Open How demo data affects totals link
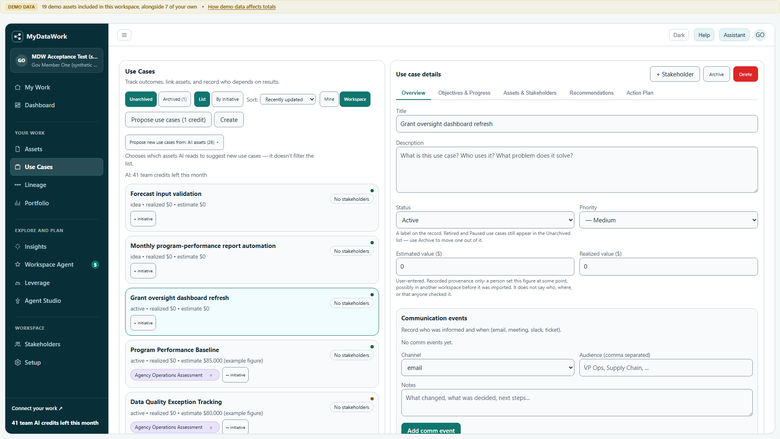780x439 pixels. (x=242, y=7)
